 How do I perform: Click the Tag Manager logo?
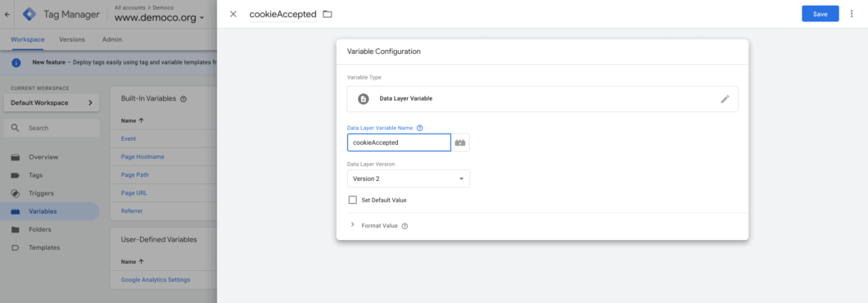coord(29,15)
